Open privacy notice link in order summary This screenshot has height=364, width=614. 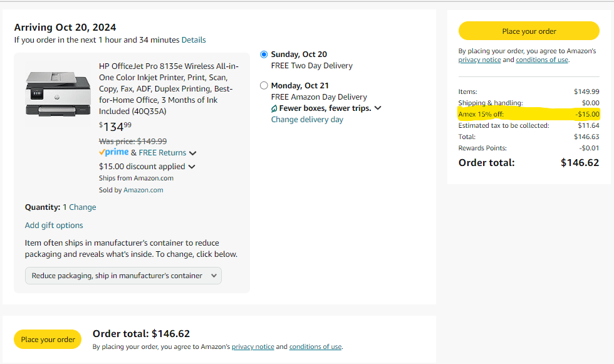[479, 60]
